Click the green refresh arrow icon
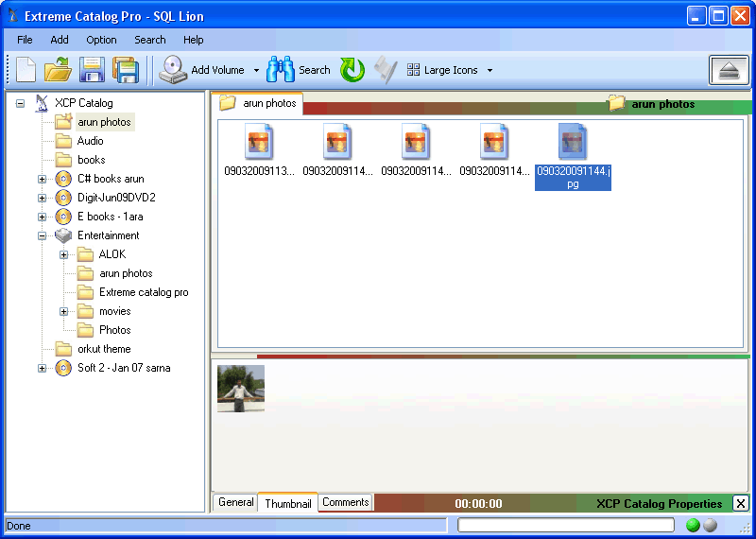 [x=352, y=70]
